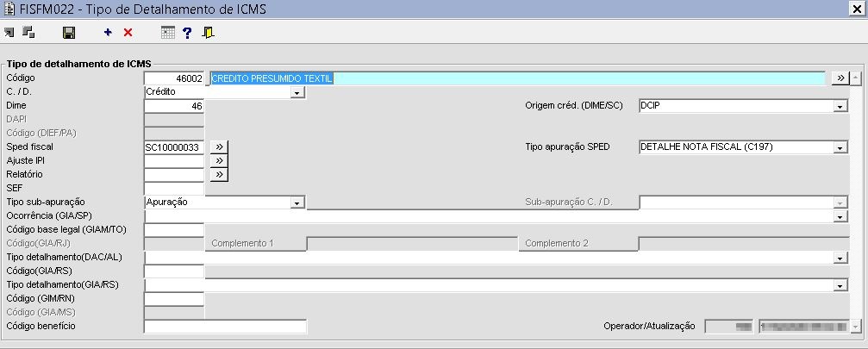
Task: Exit form using the door icon
Action: click(x=208, y=34)
